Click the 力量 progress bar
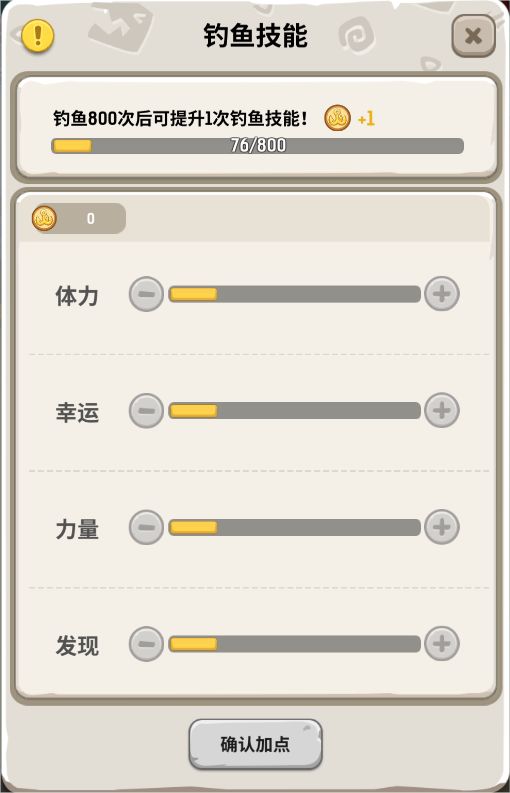510x793 pixels. 294,527
